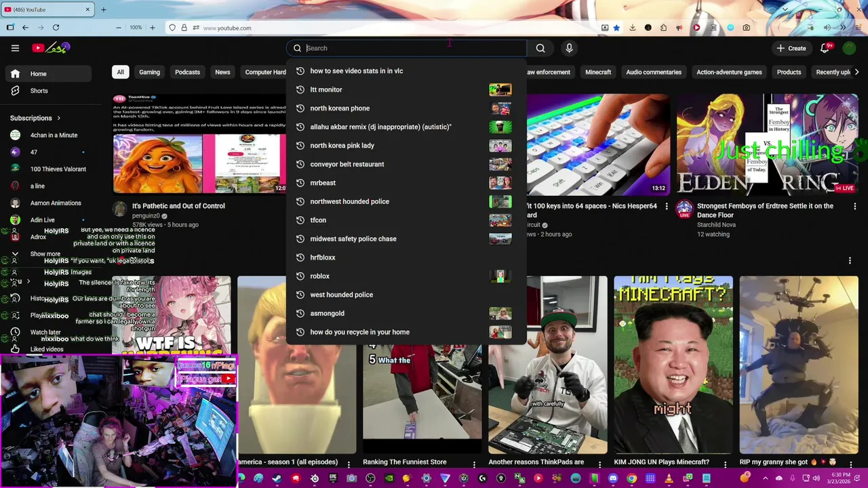Click the shield tracking protection icon

coord(172,28)
